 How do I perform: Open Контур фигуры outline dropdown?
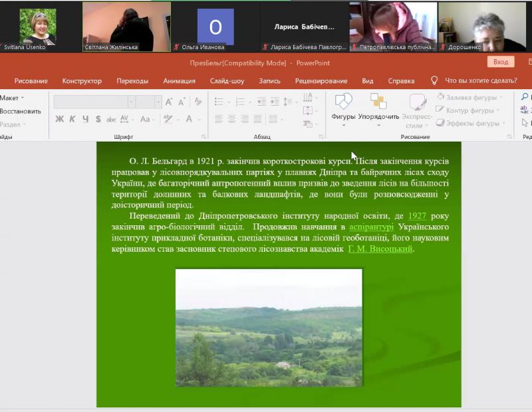pyautogui.click(x=468, y=110)
